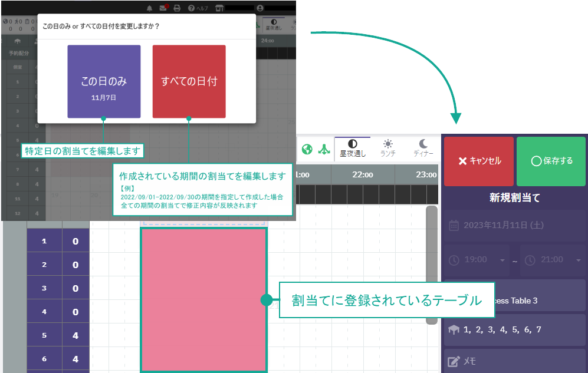588x373 pixels.
Task: Click the memo pencil icon in the panel
Action: 454,360
